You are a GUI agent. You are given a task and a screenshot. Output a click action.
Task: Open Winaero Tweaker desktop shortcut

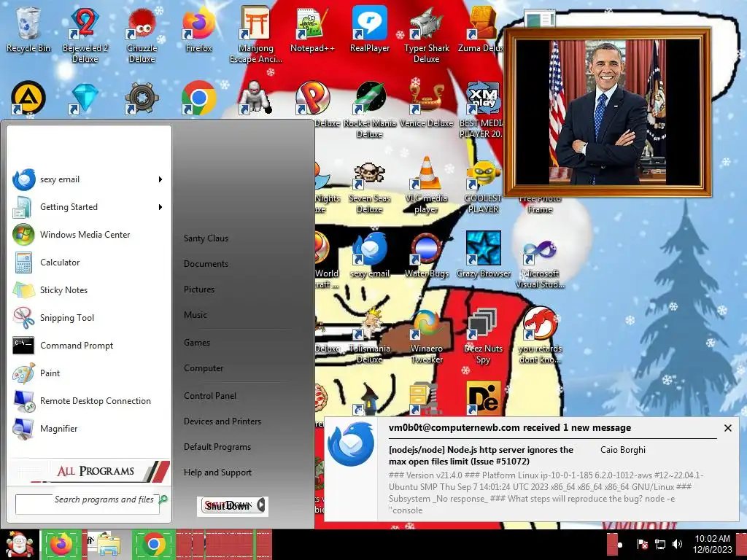(x=426, y=335)
